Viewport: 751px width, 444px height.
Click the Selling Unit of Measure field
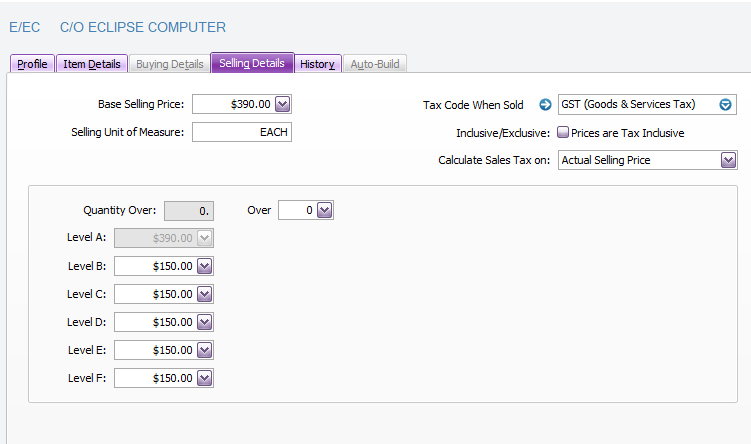tap(241, 132)
